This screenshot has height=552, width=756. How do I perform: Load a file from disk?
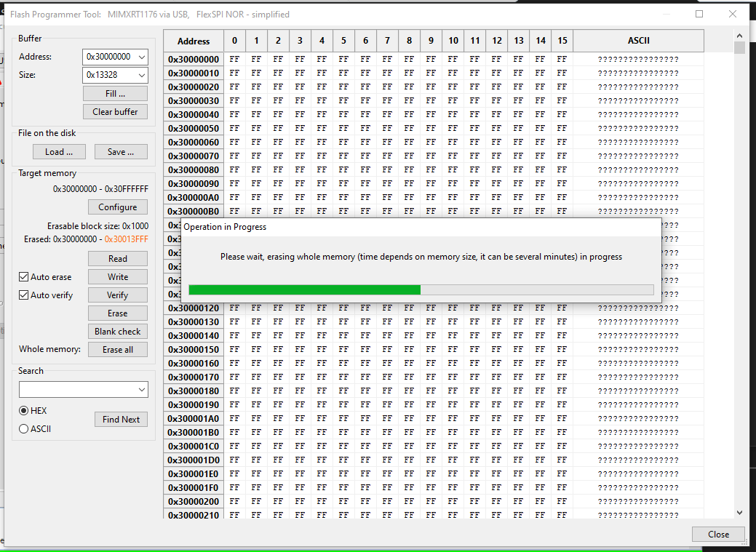pos(58,151)
